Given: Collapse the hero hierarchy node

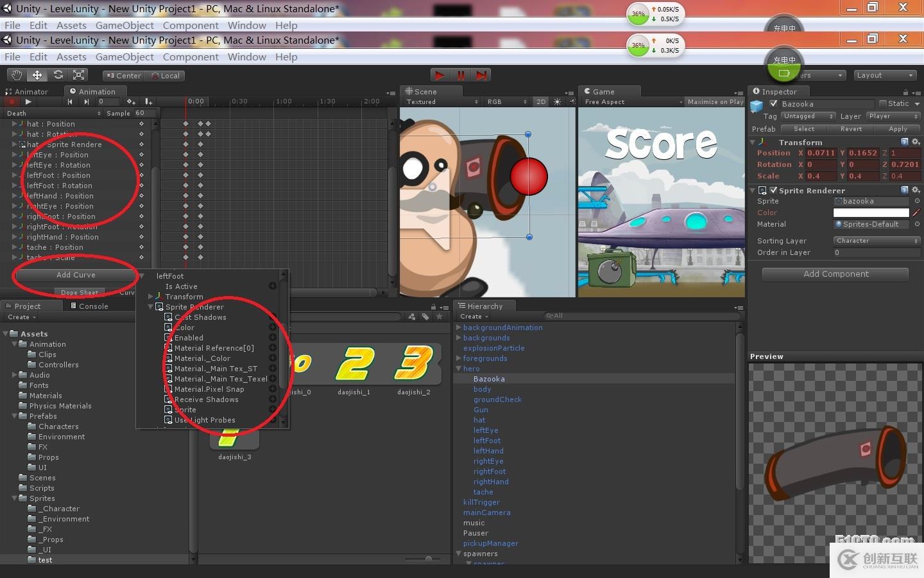Looking at the screenshot, I should click(458, 369).
